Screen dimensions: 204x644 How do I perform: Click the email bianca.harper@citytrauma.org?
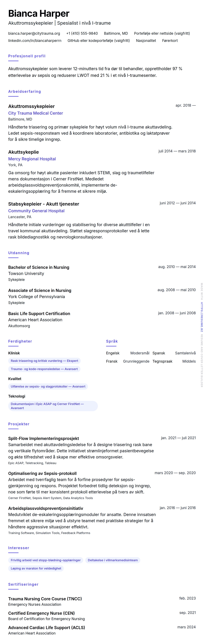coord(34,33)
